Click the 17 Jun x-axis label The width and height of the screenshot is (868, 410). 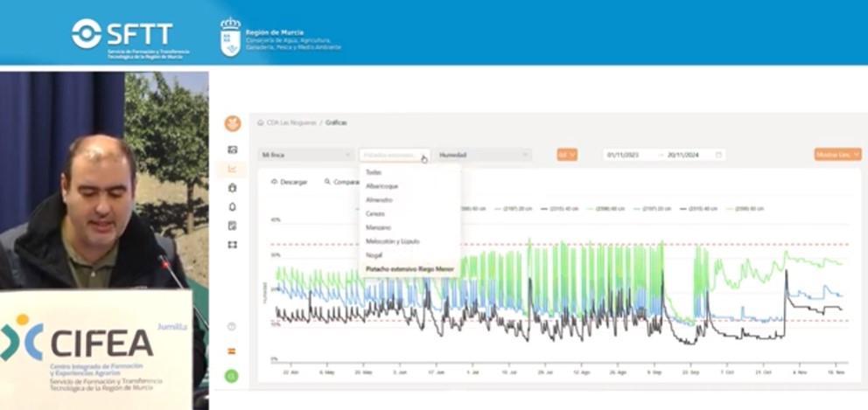click(x=437, y=373)
